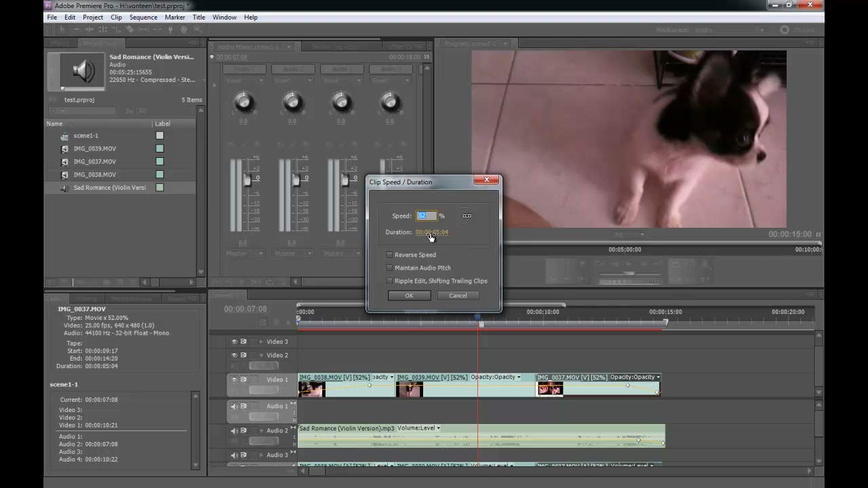The image size is (868, 488).
Task: Click the label color swatch for scene1-1
Action: pyautogui.click(x=160, y=136)
